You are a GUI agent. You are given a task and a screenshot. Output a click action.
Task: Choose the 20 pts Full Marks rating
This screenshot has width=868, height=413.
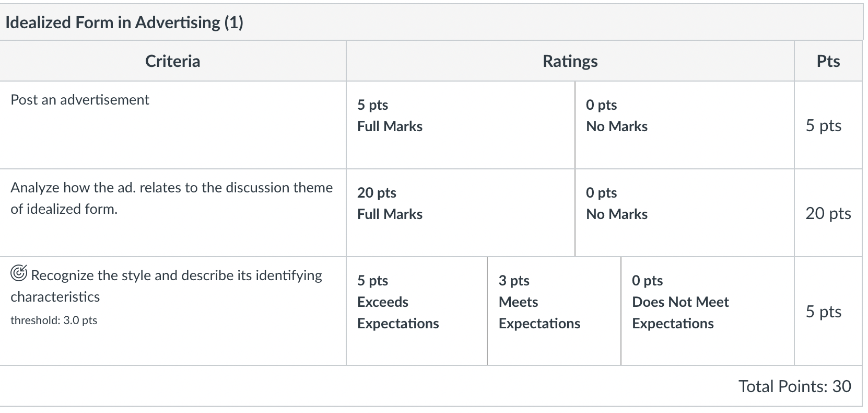pyautogui.click(x=460, y=213)
